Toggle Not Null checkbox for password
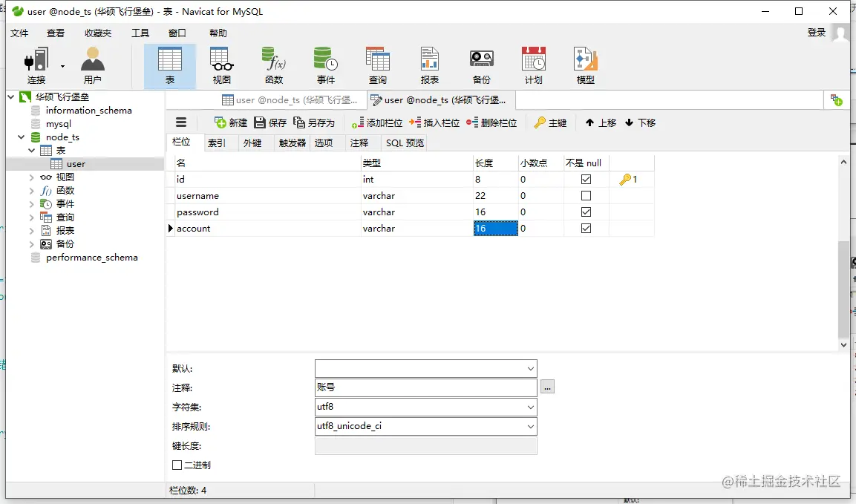The height and width of the screenshot is (504, 856). tap(586, 212)
